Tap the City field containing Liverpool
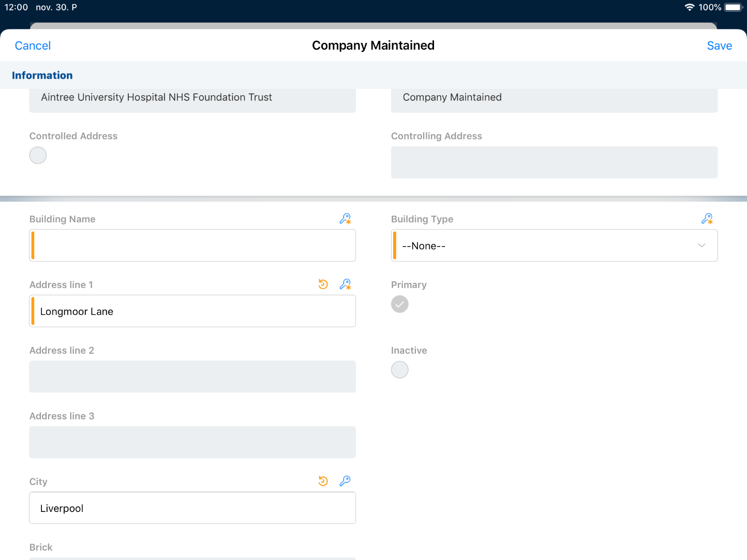 [x=192, y=508]
